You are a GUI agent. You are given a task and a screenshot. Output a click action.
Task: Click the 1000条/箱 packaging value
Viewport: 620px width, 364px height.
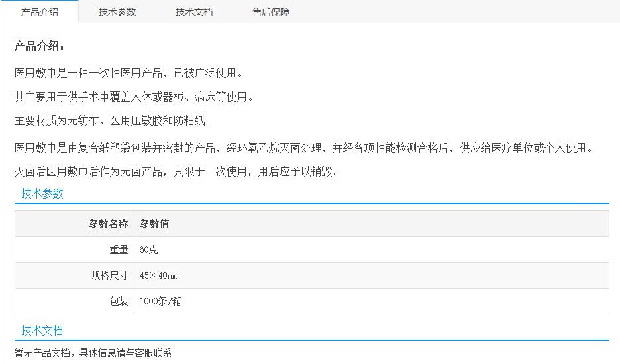tap(160, 301)
